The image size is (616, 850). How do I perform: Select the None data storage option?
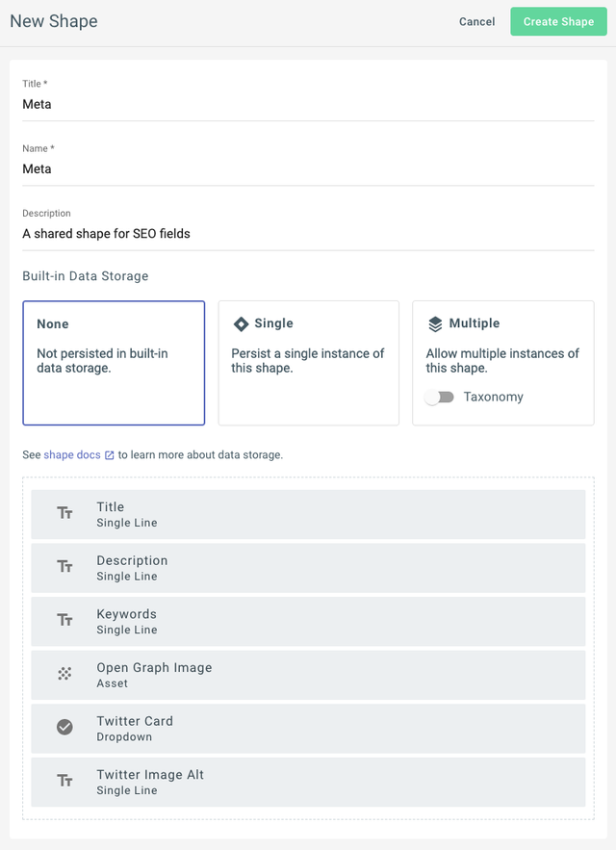click(x=114, y=363)
